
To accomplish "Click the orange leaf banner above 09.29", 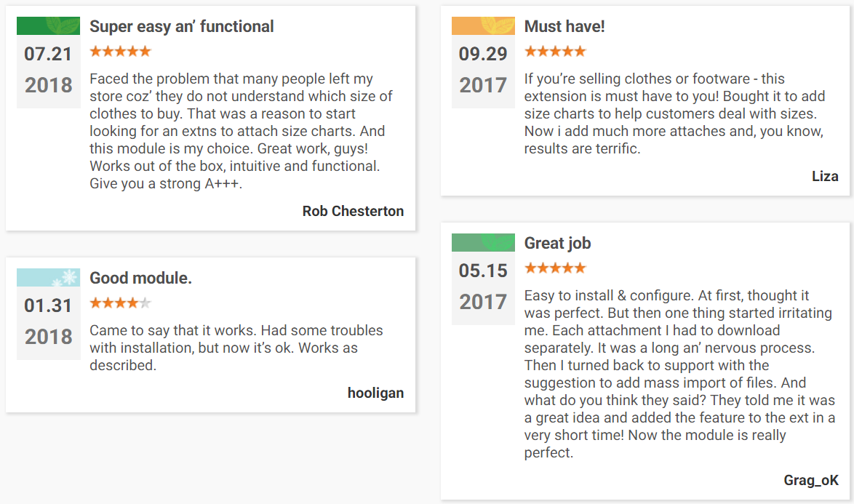I will click(x=483, y=25).
